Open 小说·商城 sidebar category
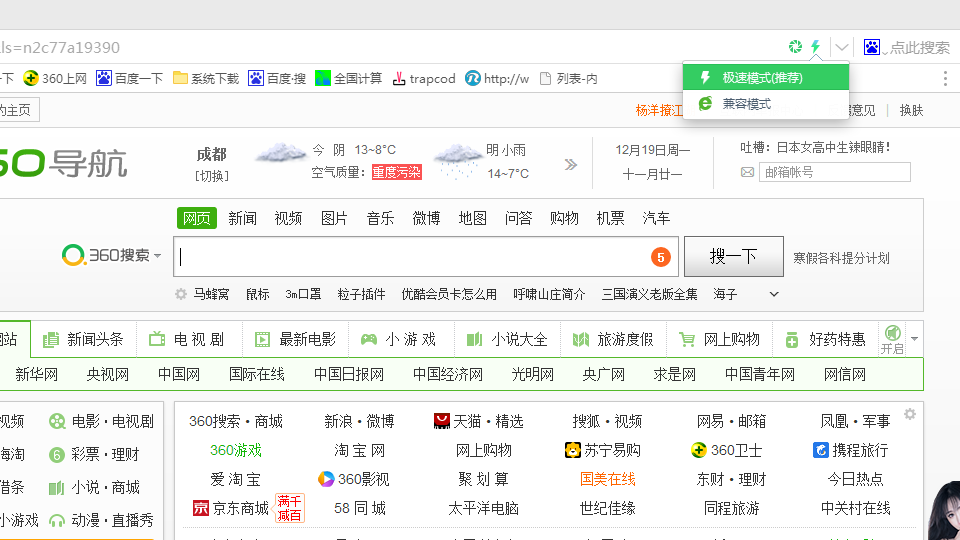Screen dimensions: 960x540 tap(94, 487)
